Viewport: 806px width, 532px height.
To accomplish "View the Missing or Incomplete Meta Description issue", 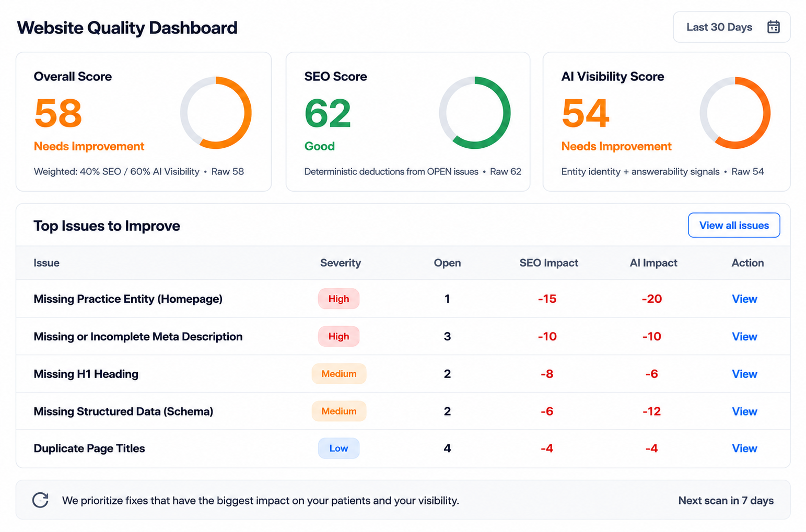I will click(744, 336).
